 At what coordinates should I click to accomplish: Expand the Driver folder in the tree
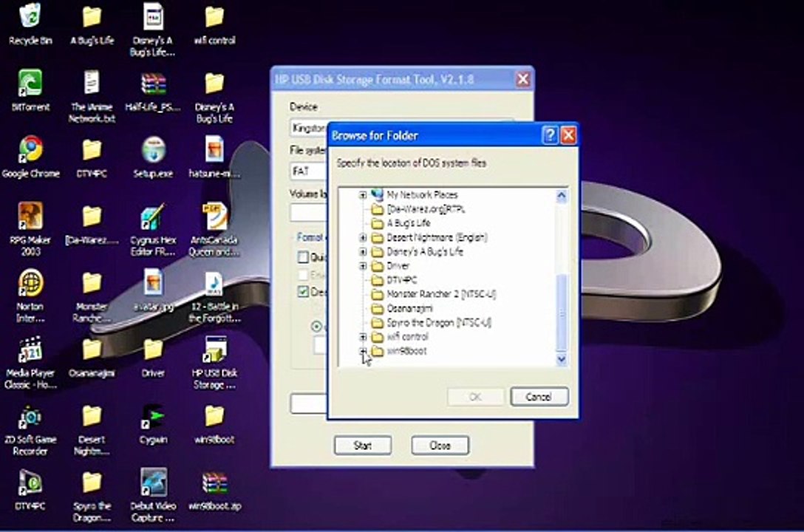[363, 266]
